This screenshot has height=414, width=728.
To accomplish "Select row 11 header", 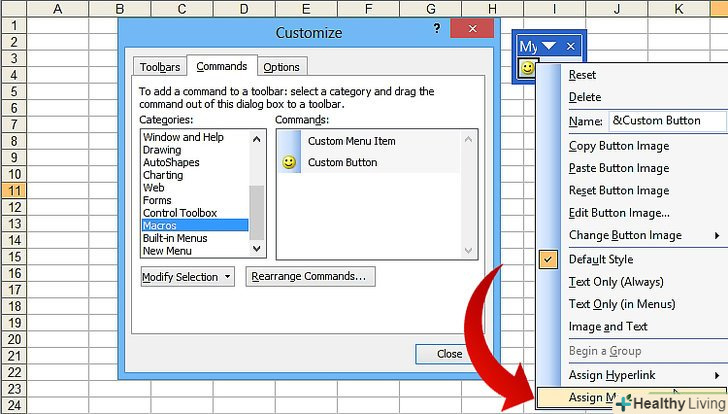I will [x=13, y=190].
